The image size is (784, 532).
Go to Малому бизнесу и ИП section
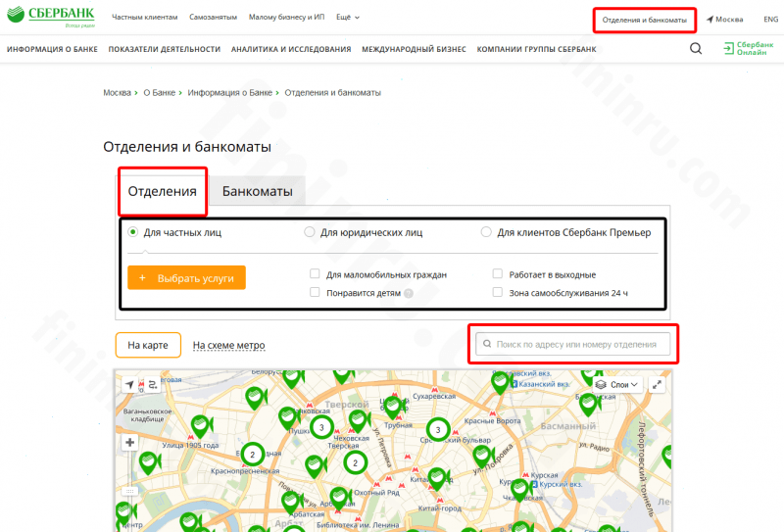click(x=286, y=17)
